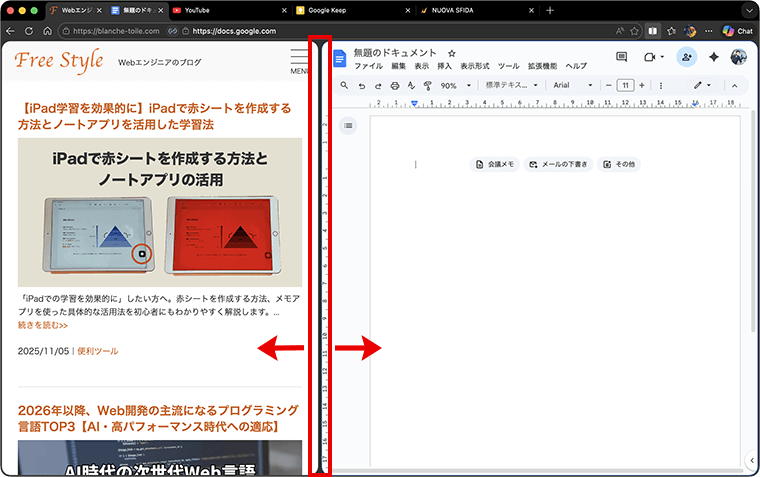Open the browser profile avatar

[690, 31]
